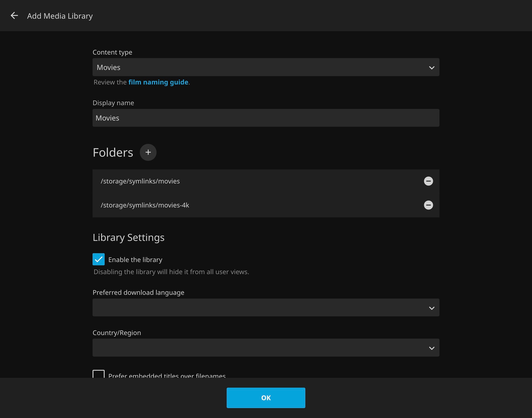532x418 pixels.
Task: Expand Preferred download language dropdown
Action: pyautogui.click(x=266, y=308)
